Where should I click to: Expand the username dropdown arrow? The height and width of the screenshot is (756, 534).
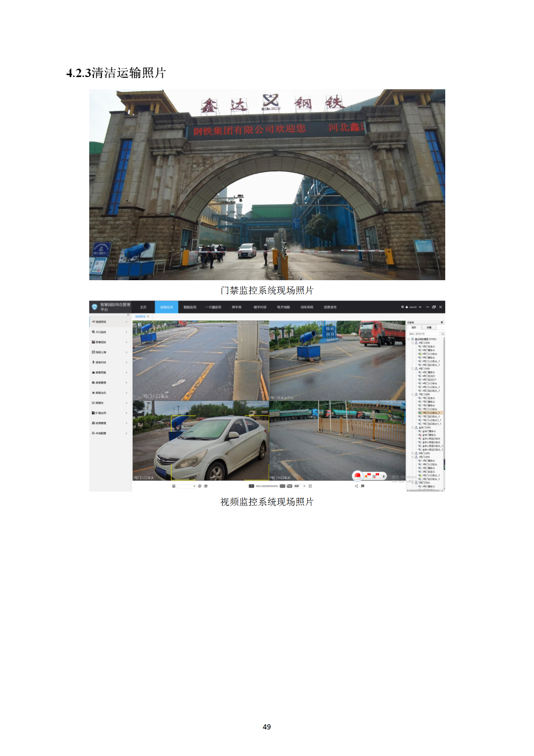point(420,307)
